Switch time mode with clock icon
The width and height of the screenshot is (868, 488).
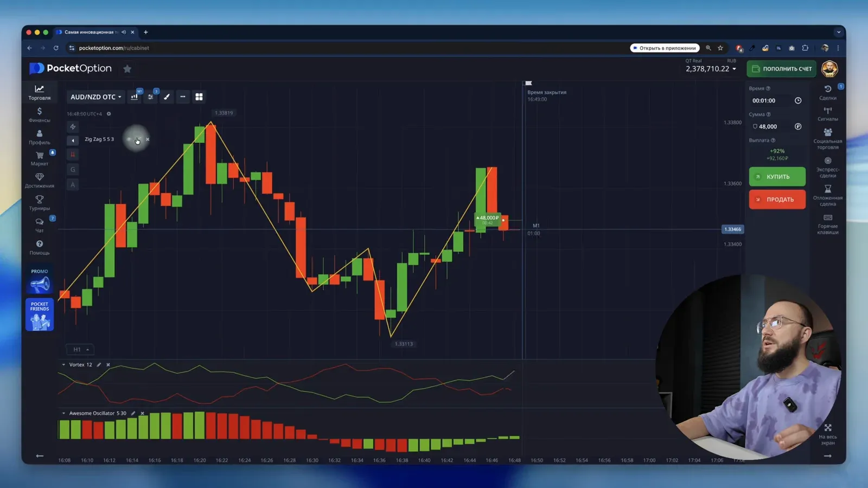[798, 100]
